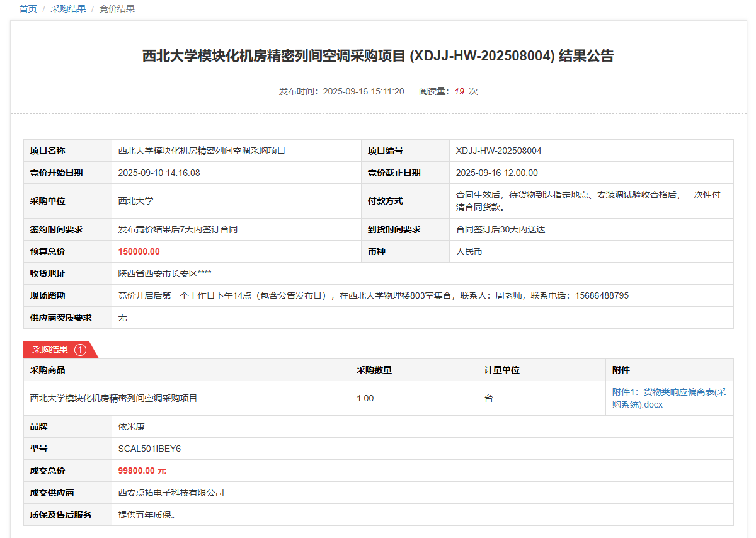
Task: Click the 竞价结果 breadcrumb item
Action: pyautogui.click(x=117, y=9)
